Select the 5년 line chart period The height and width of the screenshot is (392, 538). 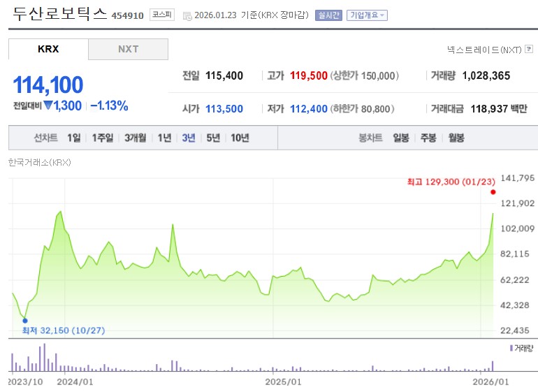point(213,138)
